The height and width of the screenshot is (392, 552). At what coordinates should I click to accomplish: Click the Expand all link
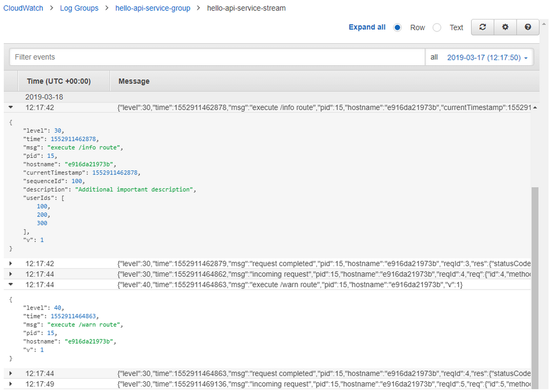pos(367,27)
